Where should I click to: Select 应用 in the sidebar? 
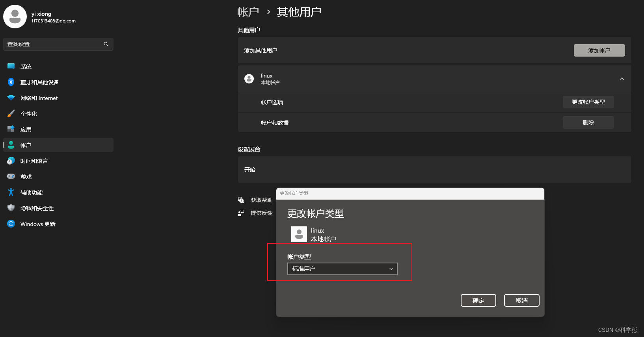[58, 130]
